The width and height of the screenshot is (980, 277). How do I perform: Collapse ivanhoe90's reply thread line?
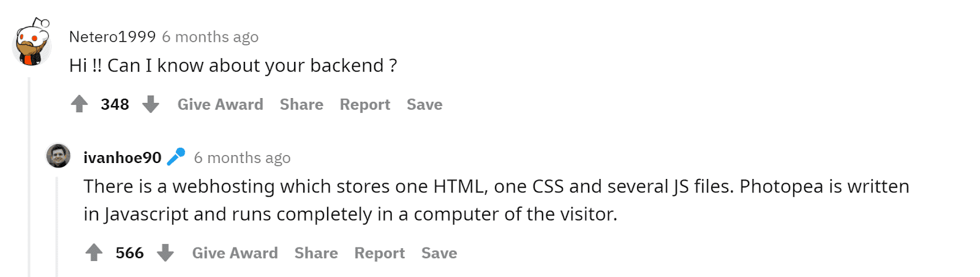[x=57, y=227]
